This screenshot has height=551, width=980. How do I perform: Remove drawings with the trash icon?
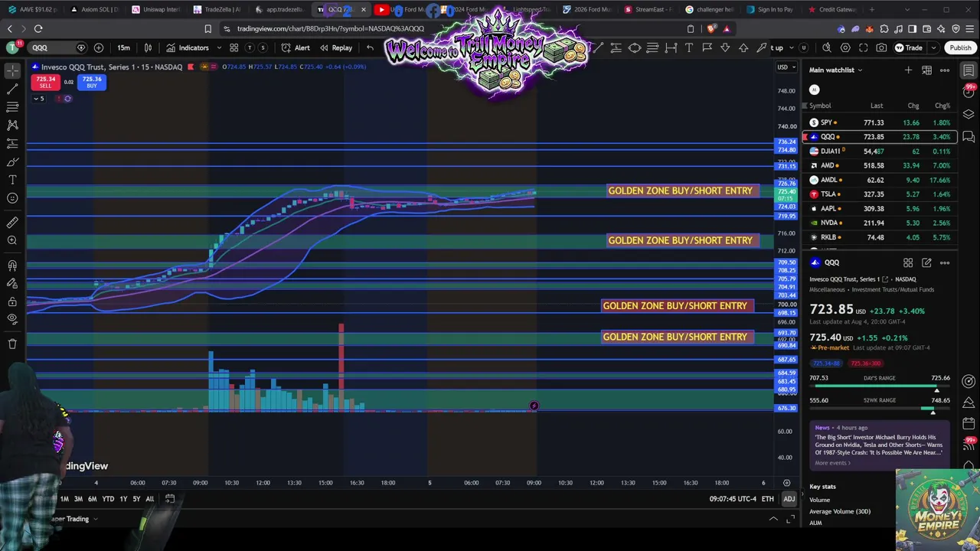[12, 344]
